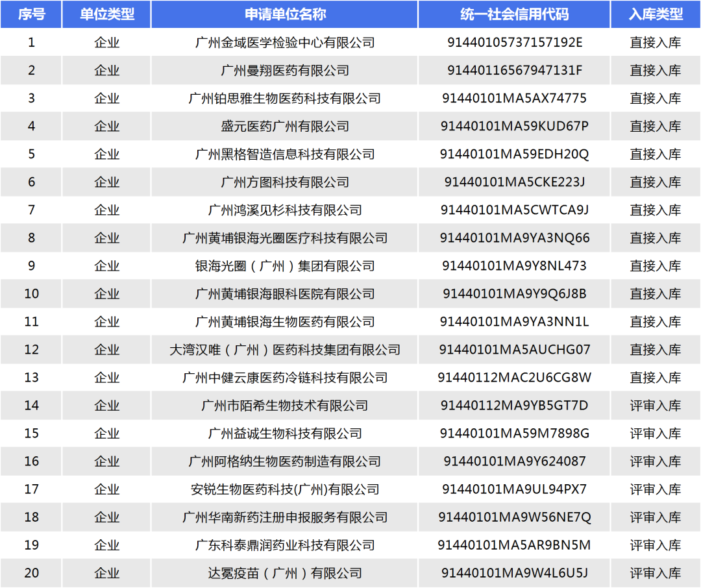
Task: Click company 广州曼翔医药有限公司
Action: tap(285, 70)
